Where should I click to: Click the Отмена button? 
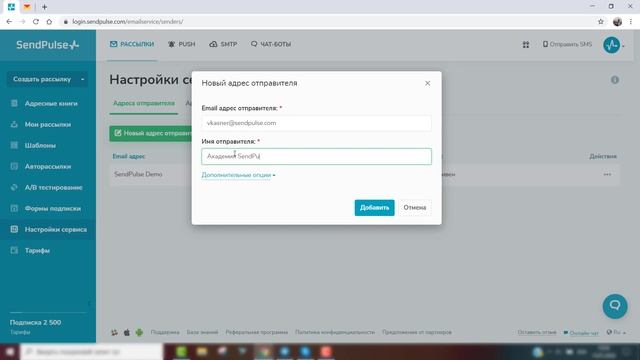pos(415,207)
